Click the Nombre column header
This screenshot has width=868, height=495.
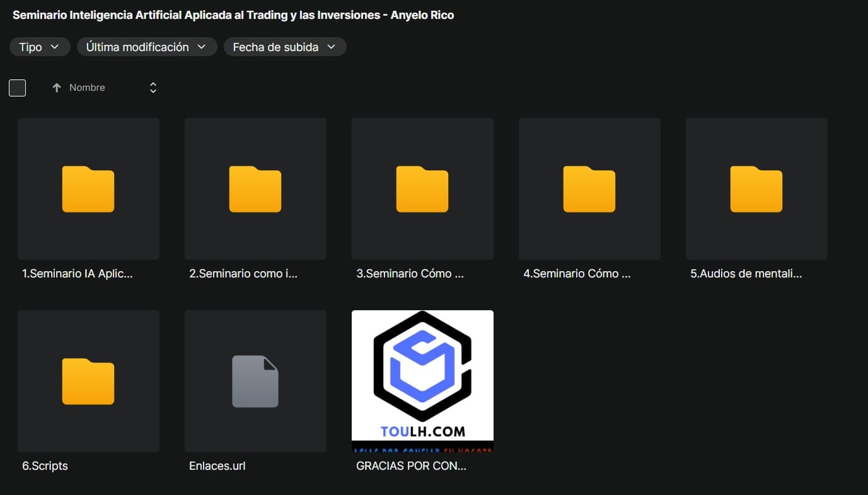pyautogui.click(x=87, y=88)
